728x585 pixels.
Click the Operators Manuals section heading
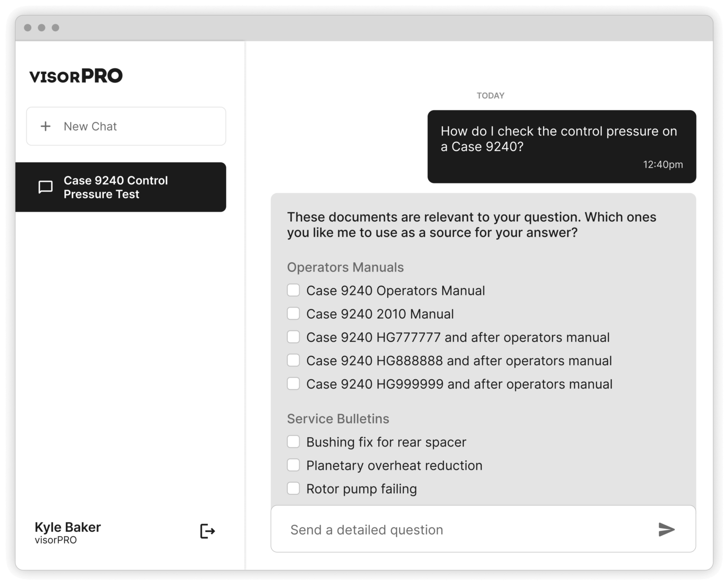point(345,267)
